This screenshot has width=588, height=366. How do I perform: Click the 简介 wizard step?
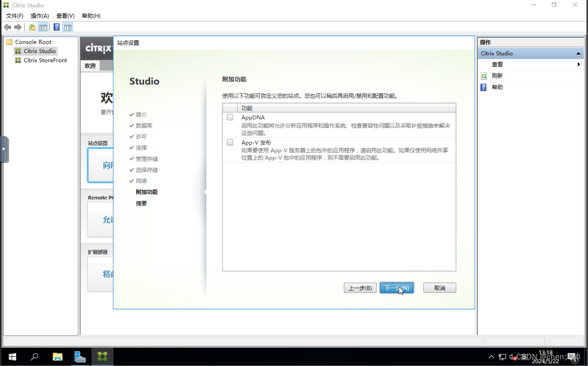pyautogui.click(x=142, y=114)
